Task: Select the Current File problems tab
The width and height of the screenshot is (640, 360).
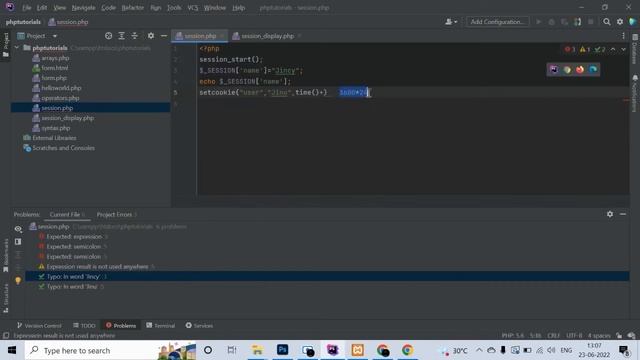Action: pyautogui.click(x=67, y=214)
